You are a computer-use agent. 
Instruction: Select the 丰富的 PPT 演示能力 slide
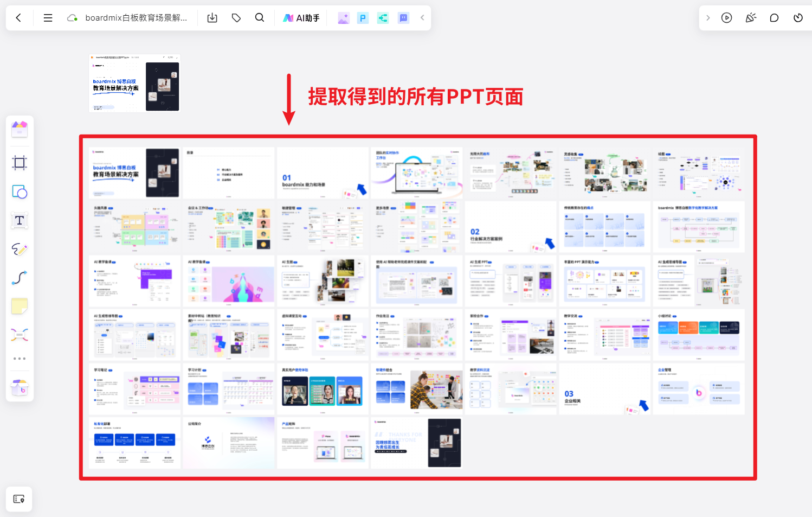605,281
